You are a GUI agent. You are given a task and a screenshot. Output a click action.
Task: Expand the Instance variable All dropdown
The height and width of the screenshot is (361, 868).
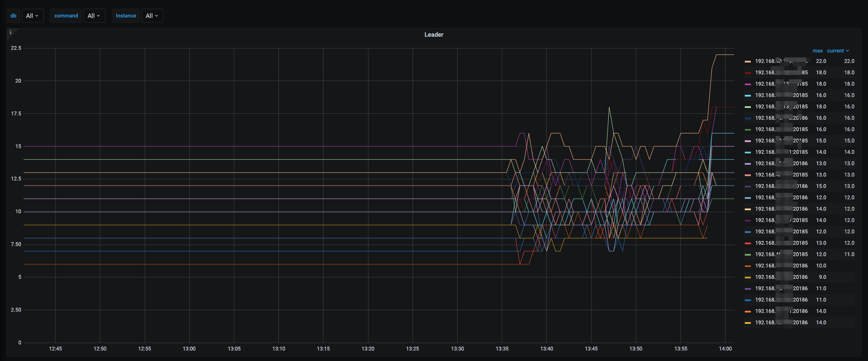pyautogui.click(x=152, y=16)
